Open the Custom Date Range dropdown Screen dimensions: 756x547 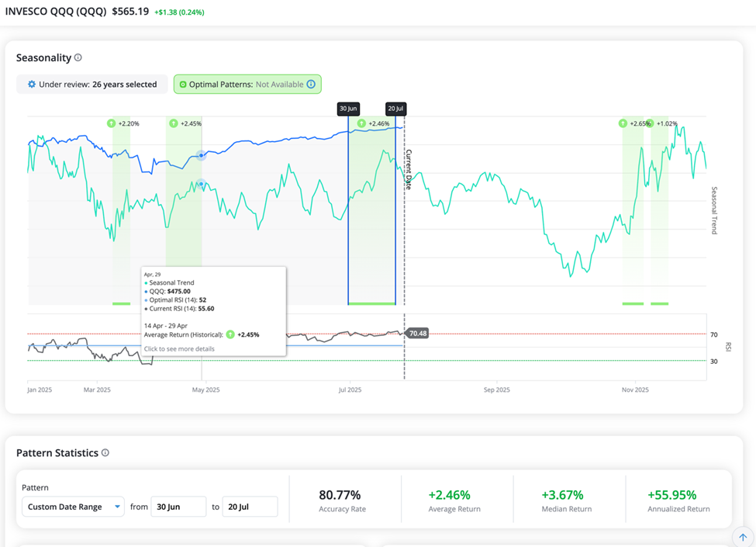(x=73, y=507)
